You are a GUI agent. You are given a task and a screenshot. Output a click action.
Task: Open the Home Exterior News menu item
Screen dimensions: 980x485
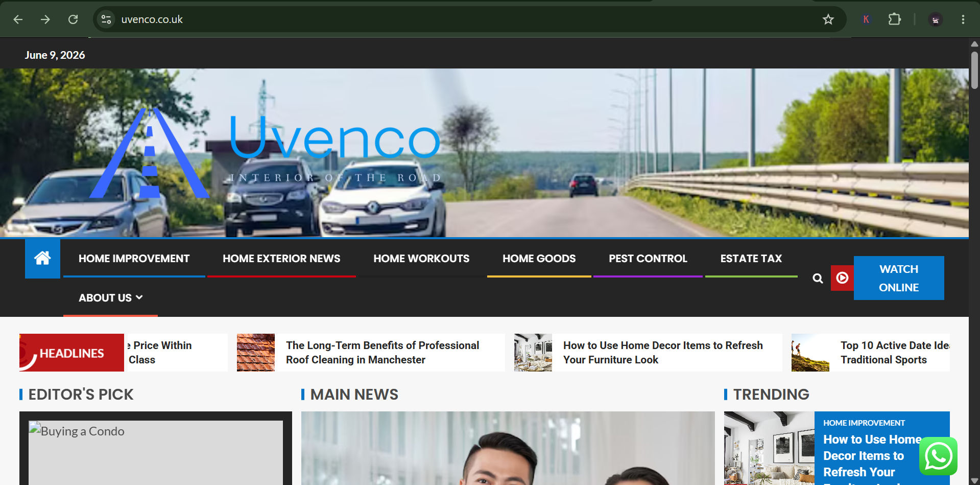coord(281,259)
